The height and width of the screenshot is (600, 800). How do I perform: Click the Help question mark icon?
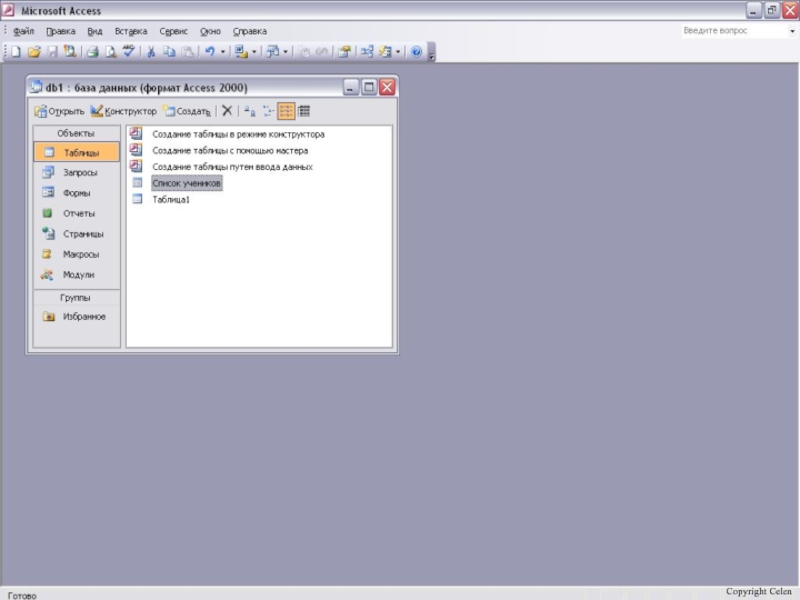click(416, 51)
